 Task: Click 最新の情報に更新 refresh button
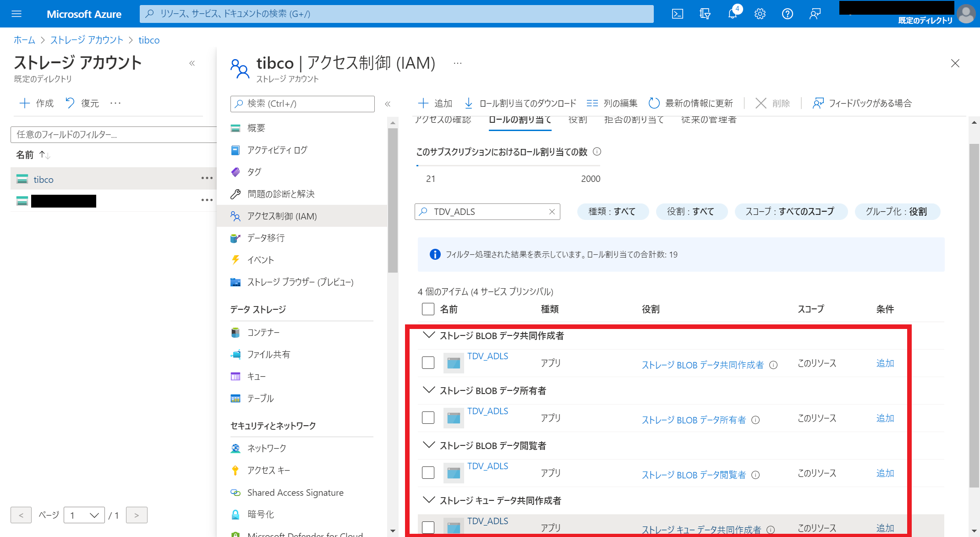(x=691, y=103)
